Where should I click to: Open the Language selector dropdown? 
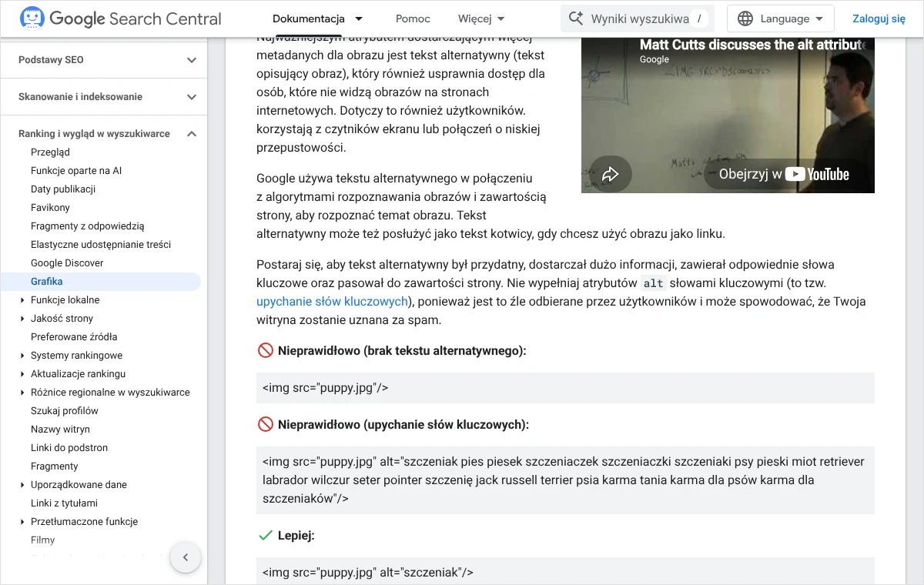pyautogui.click(x=781, y=18)
